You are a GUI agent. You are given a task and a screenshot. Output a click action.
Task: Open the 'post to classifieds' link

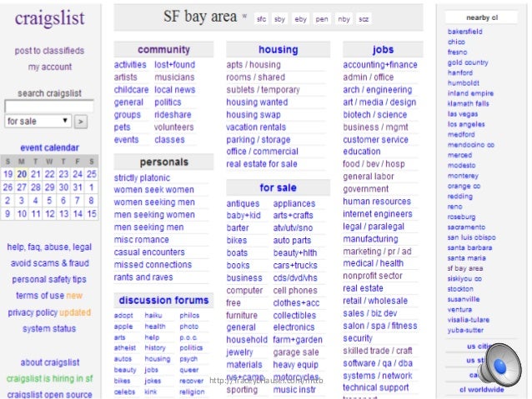[49, 51]
